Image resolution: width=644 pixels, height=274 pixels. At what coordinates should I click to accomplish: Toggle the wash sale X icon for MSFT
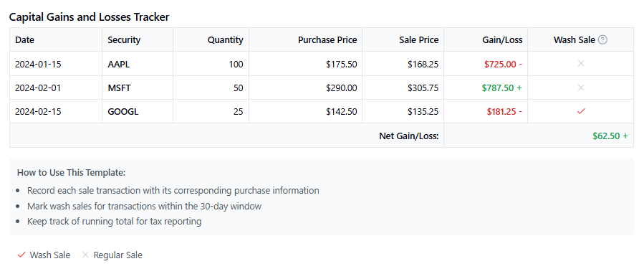click(581, 88)
